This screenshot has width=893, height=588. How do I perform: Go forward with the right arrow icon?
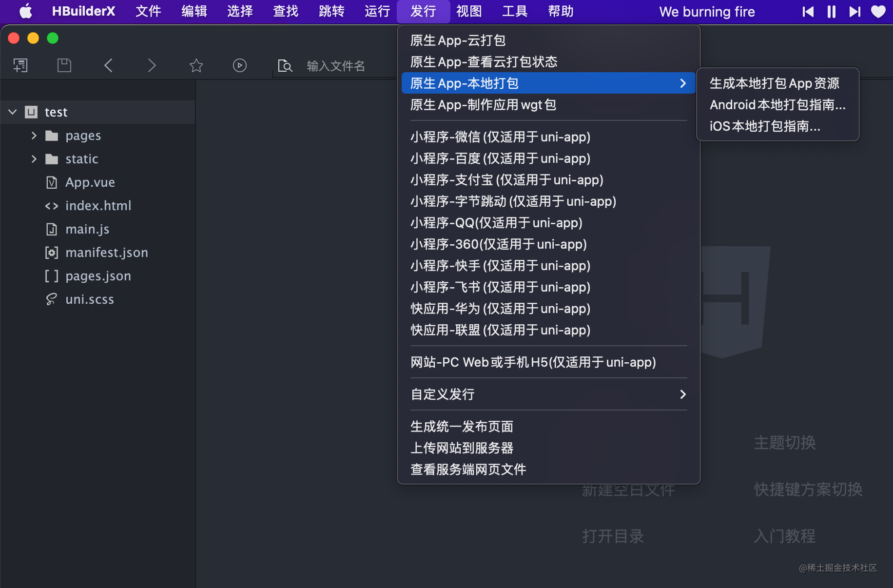(152, 65)
